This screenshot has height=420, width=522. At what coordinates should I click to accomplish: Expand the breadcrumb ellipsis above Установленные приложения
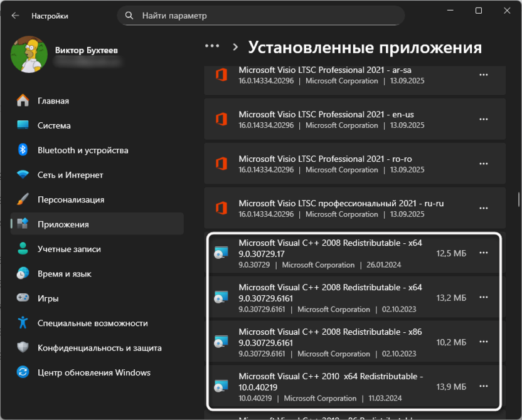coord(211,46)
